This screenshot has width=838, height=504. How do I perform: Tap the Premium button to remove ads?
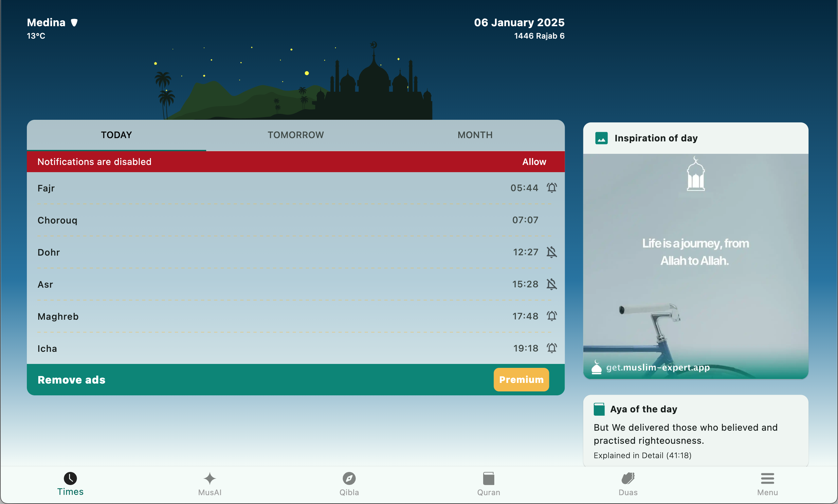tap(520, 379)
